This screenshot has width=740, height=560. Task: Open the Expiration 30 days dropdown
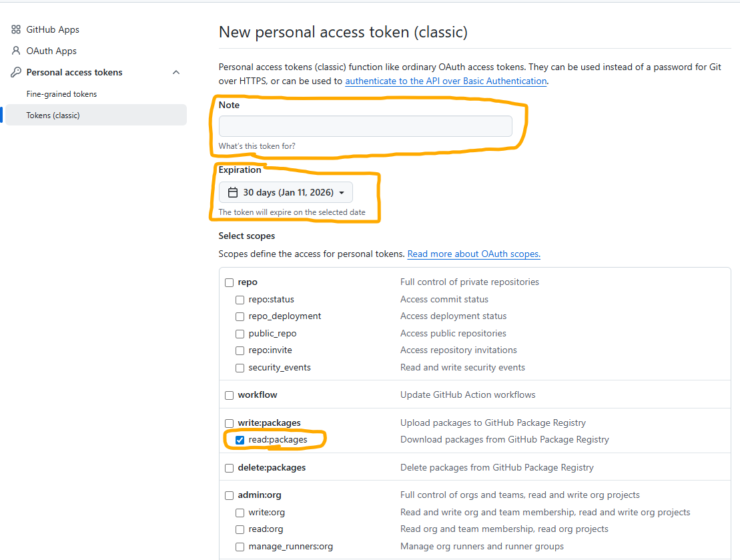click(x=286, y=192)
